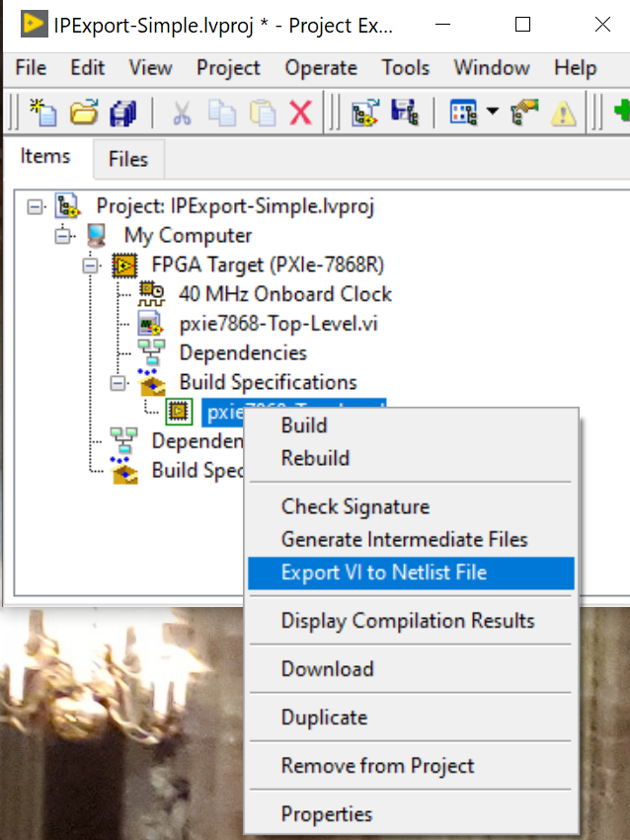Open the Operate menu
The image size is (630, 840).
[321, 68]
